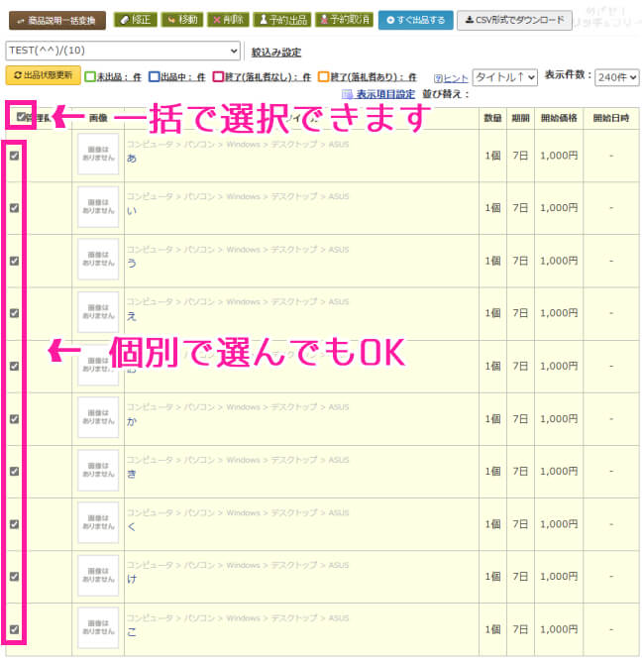This screenshot has height=661, width=644.
Task: Click the ヒント help link
Action: click(451, 77)
